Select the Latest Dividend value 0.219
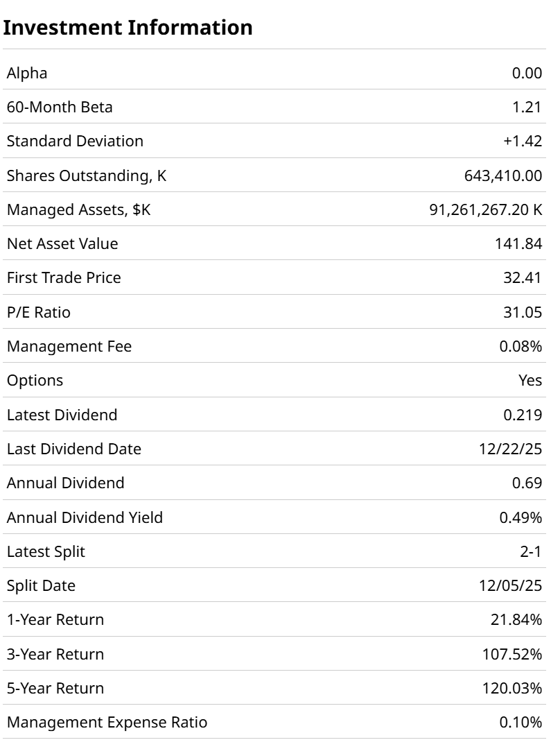The width and height of the screenshot is (560, 740). 523,415
